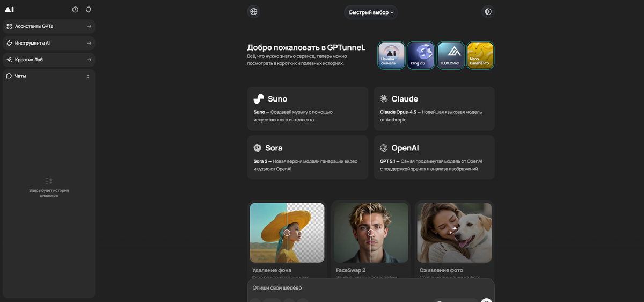Click the Sora logo icon
The width and height of the screenshot is (644, 302).
(258, 148)
